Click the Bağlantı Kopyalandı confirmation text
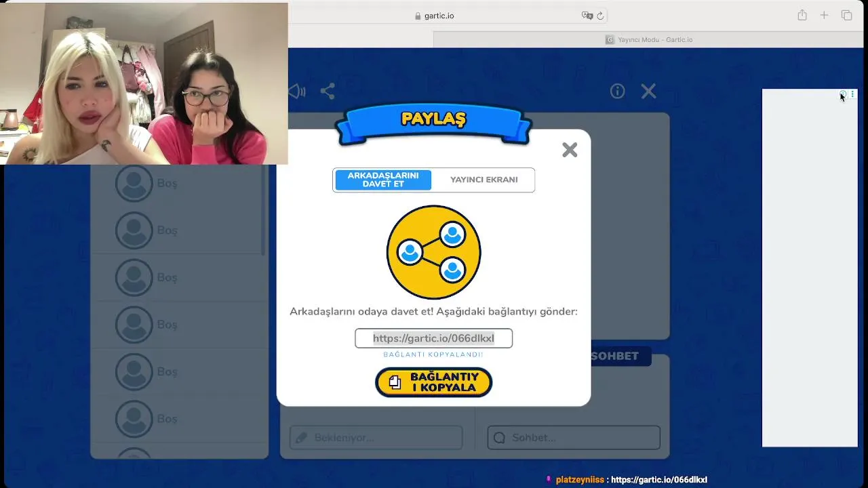The image size is (868, 488). coord(433,354)
